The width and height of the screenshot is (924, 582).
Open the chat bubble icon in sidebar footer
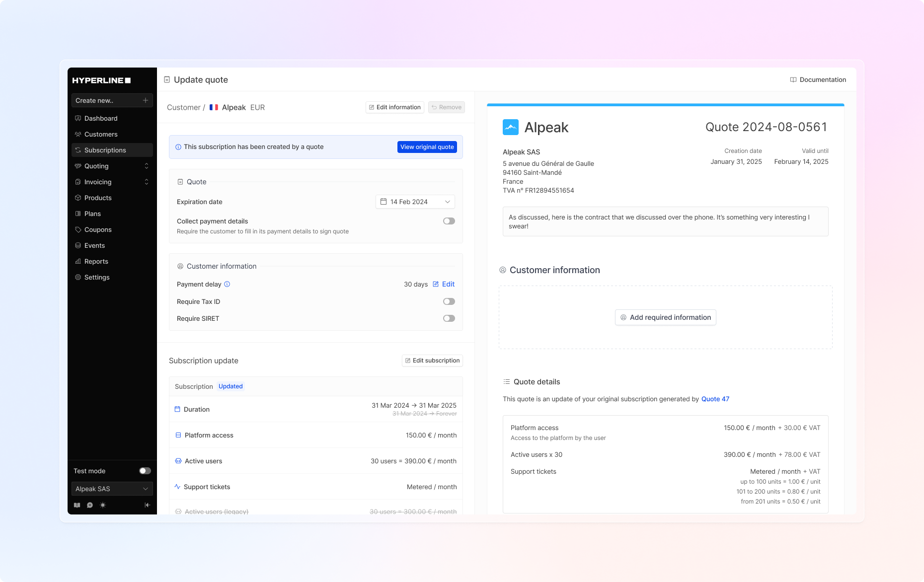(90, 505)
